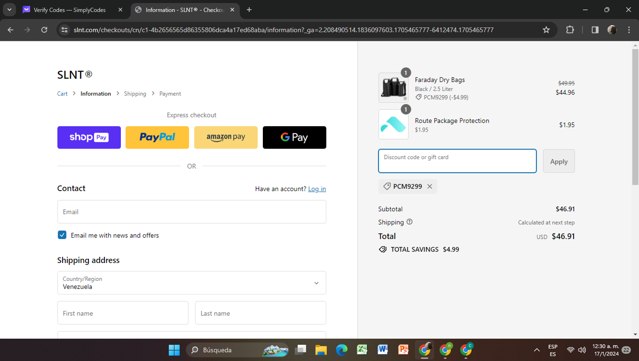Screen dimensions: 639x361
Task: Open Task View on the taskbar
Action: point(301,350)
